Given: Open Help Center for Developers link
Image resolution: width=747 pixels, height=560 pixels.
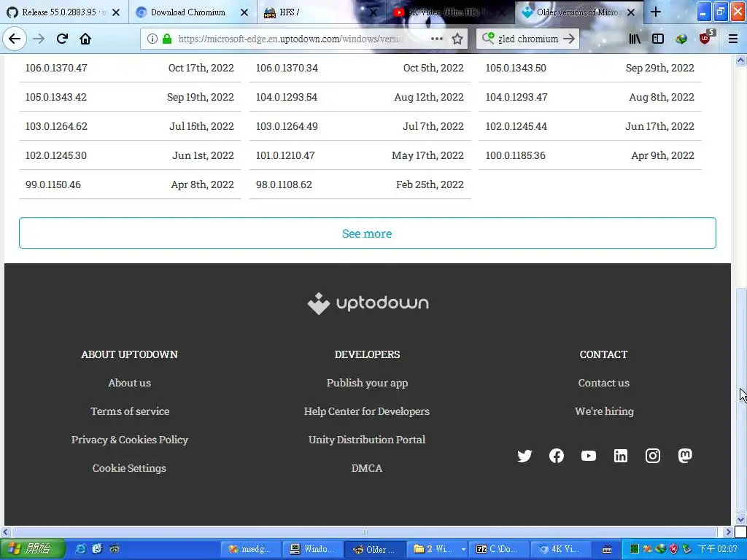Looking at the screenshot, I should [367, 411].
